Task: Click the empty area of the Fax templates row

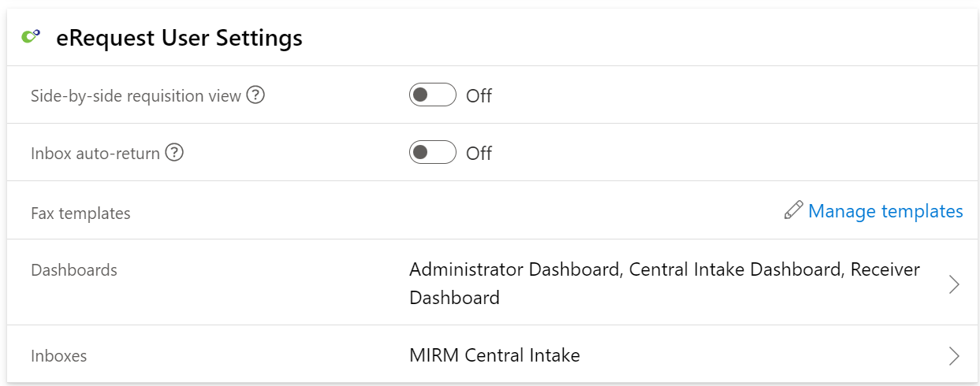Action: click(457, 210)
